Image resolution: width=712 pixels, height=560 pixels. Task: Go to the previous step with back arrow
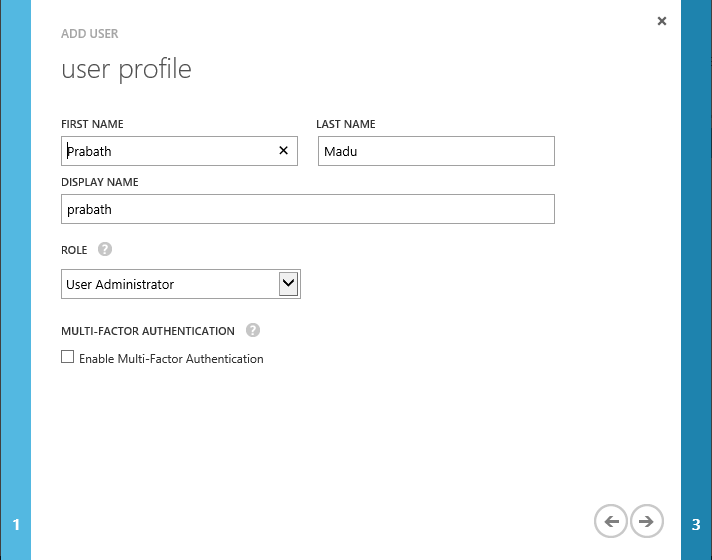(x=610, y=520)
